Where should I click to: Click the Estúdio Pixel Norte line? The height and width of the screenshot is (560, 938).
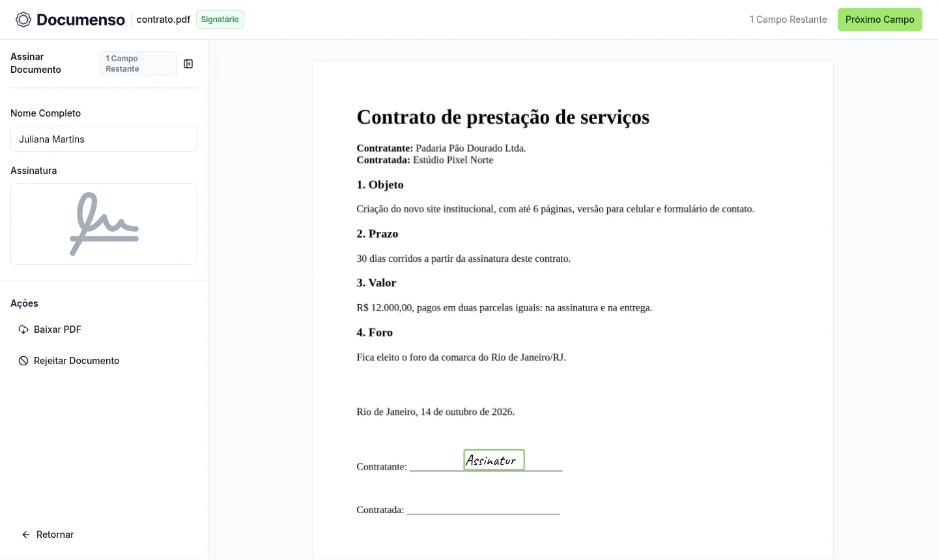pyautogui.click(x=425, y=160)
